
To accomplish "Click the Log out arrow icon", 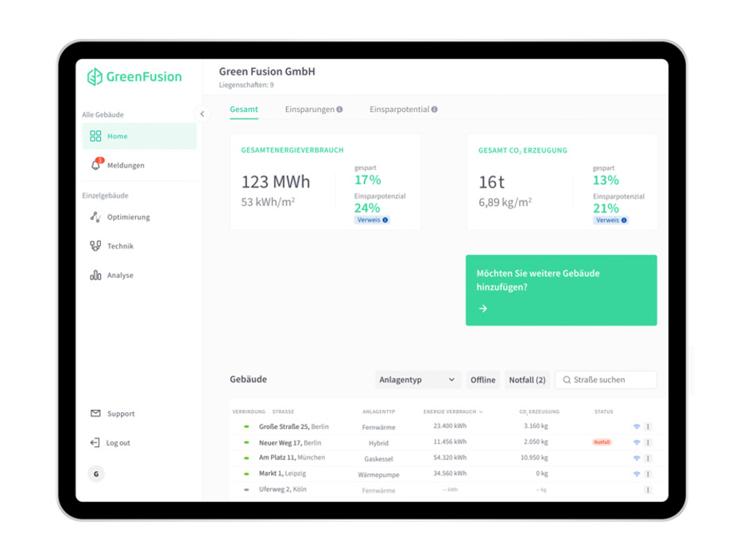I will [95, 442].
